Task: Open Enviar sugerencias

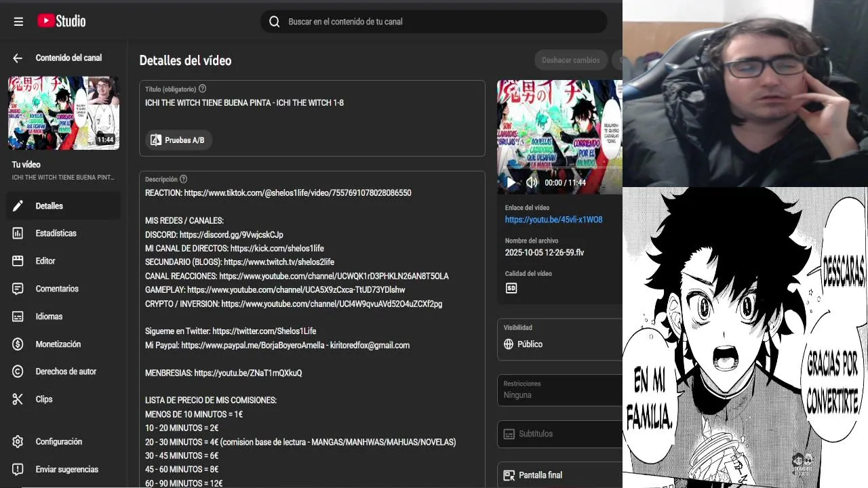Action: (64, 470)
